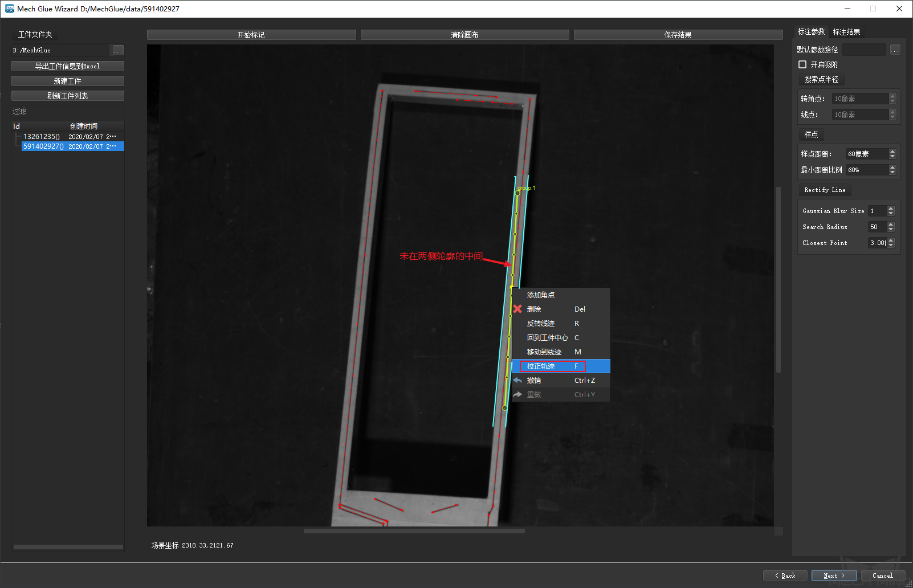This screenshot has height=588, width=913.
Task: Click the Next button
Action: pyautogui.click(x=834, y=575)
